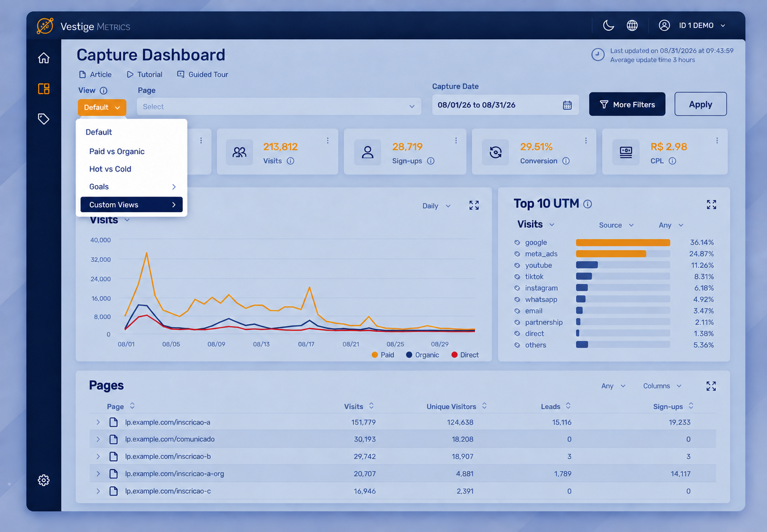Click the View info icon

pyautogui.click(x=103, y=91)
